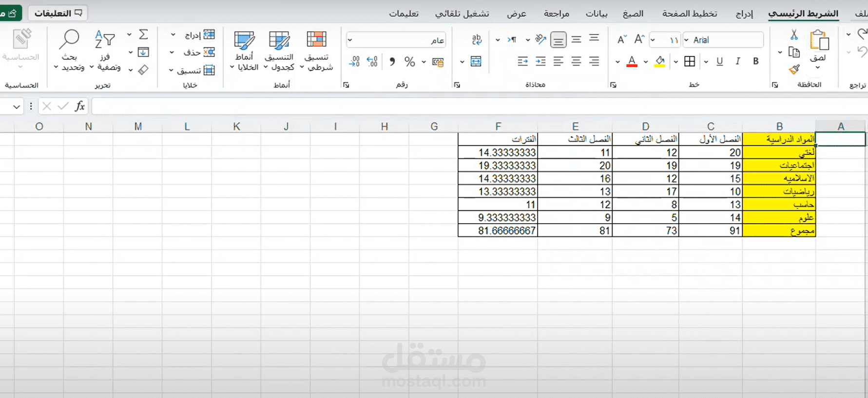868x398 pixels.
Task: Apply the borders grid icon
Action: (690, 61)
